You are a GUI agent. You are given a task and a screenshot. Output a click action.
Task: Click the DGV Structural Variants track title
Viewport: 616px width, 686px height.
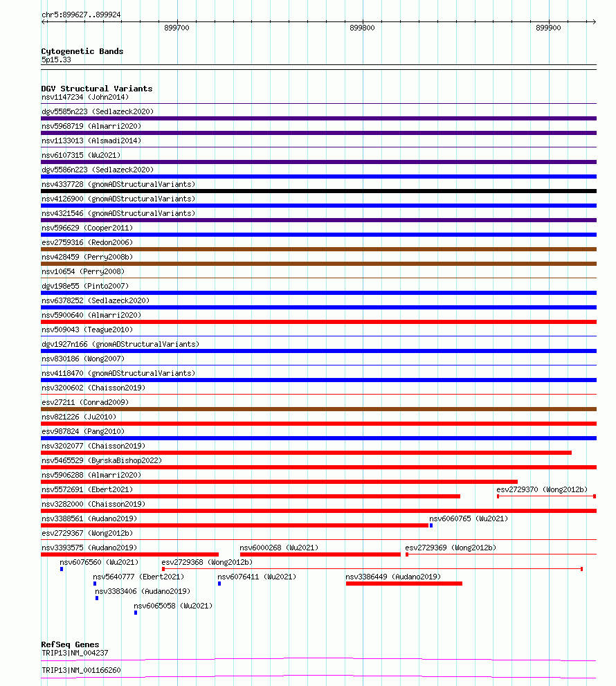click(x=97, y=89)
